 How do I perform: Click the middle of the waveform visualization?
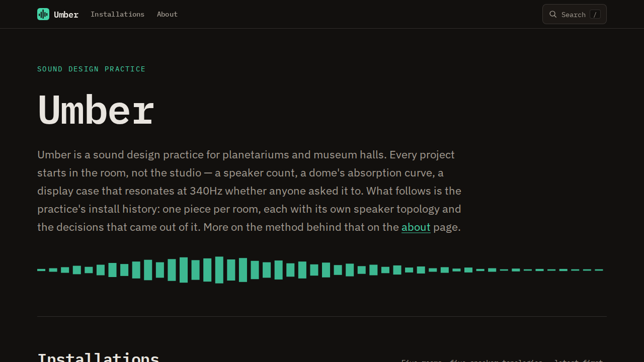click(x=320, y=270)
